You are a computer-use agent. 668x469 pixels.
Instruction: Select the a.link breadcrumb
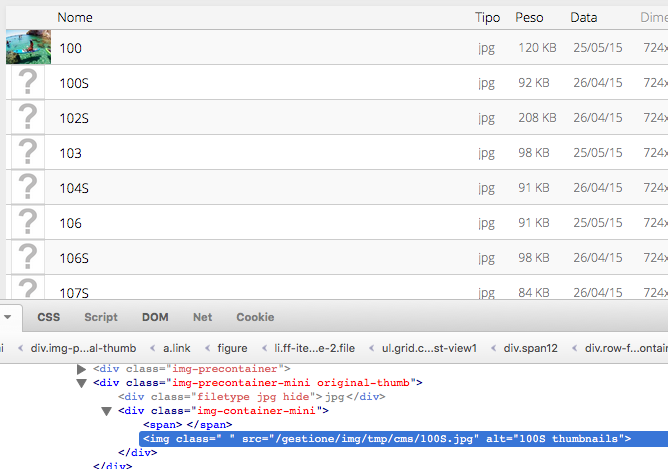pyautogui.click(x=177, y=348)
